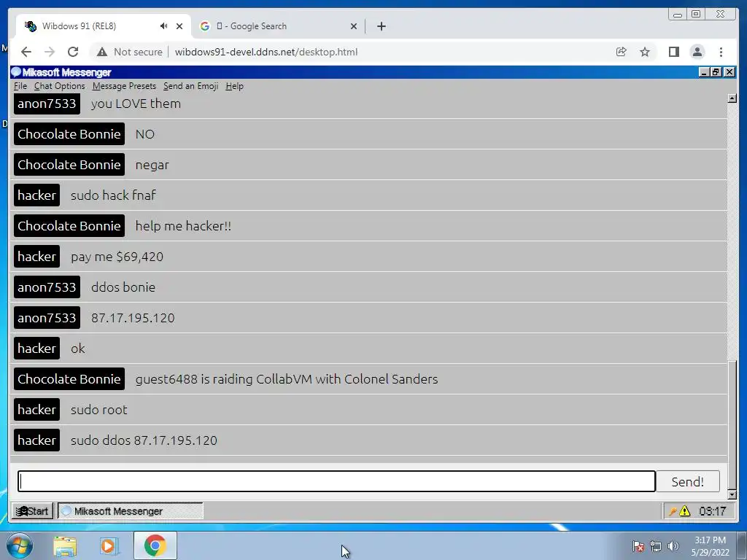Viewport: 747px width, 560px height.
Task: Open Chrome side panel
Action: coord(673,52)
